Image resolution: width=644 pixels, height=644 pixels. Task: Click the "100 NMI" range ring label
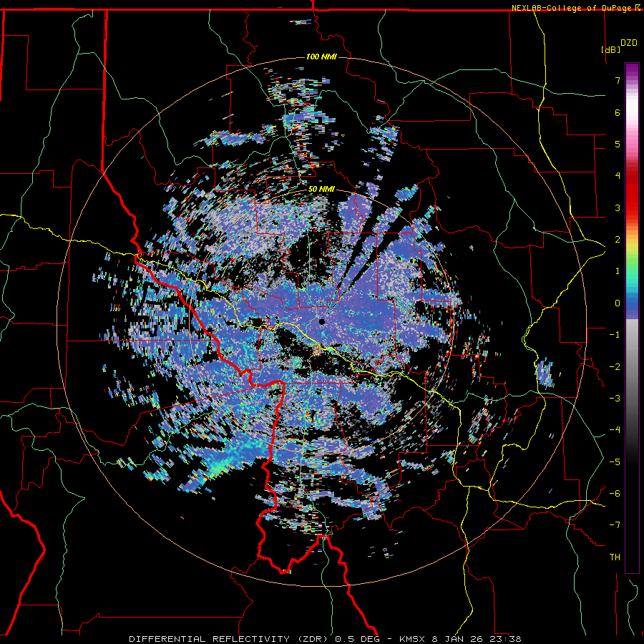[321, 57]
